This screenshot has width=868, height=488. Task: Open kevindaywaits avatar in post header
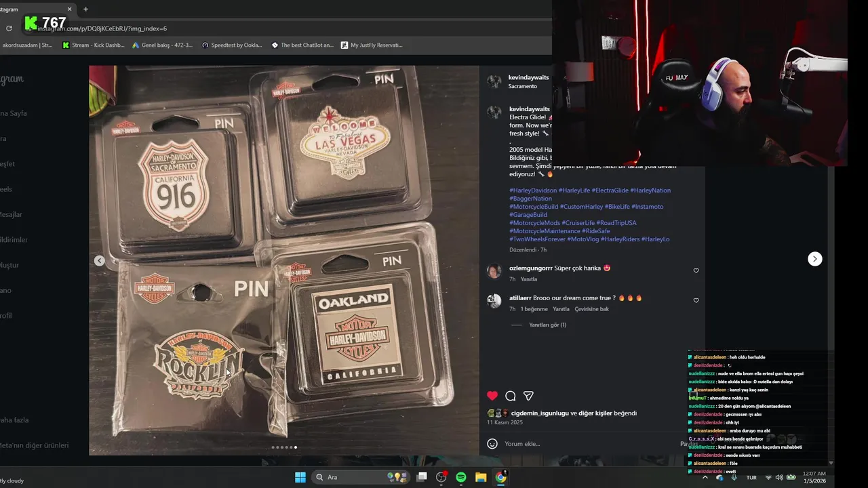coord(494,81)
